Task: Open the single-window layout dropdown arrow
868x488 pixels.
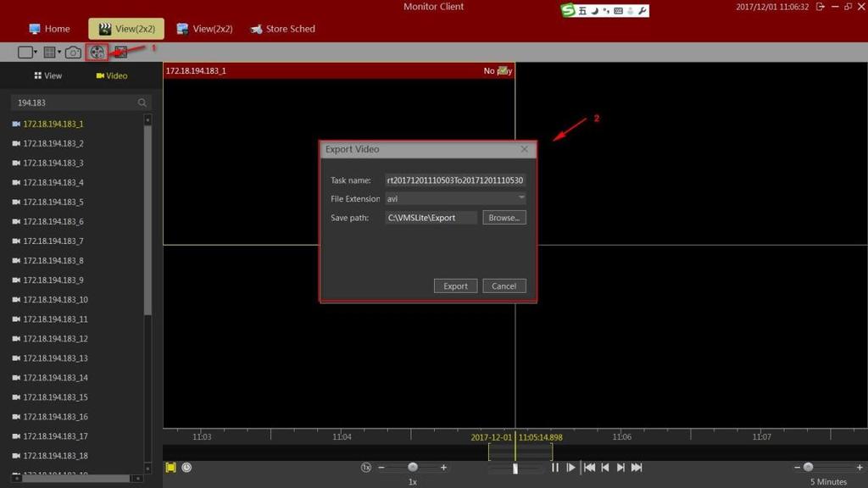Action: click(36, 52)
